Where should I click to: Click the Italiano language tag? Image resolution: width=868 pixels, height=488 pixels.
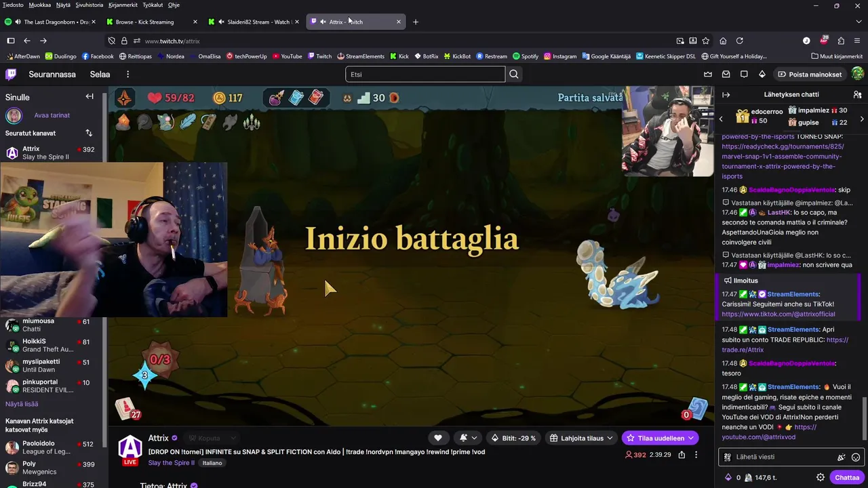point(212,463)
